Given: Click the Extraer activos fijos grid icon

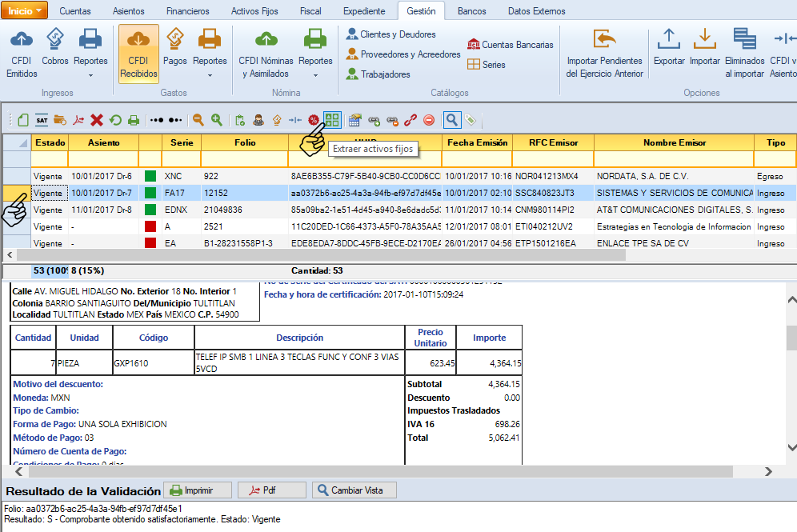Looking at the screenshot, I should coord(332,120).
